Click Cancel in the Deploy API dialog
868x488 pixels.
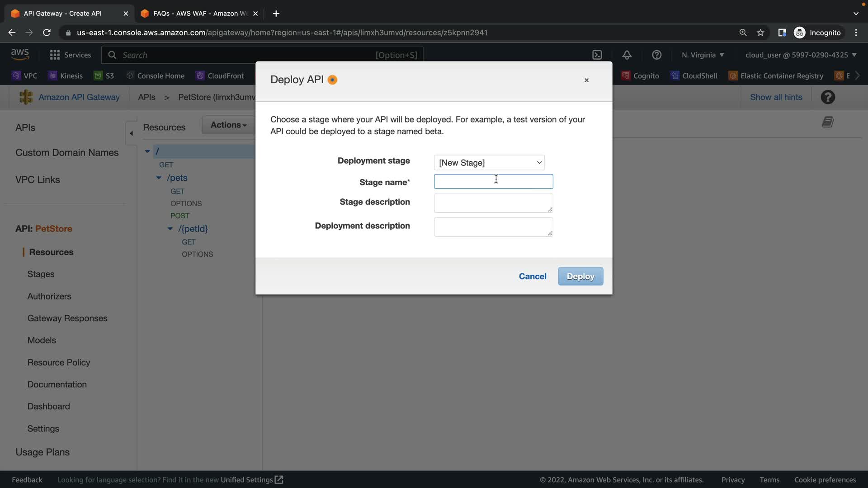[x=533, y=277]
